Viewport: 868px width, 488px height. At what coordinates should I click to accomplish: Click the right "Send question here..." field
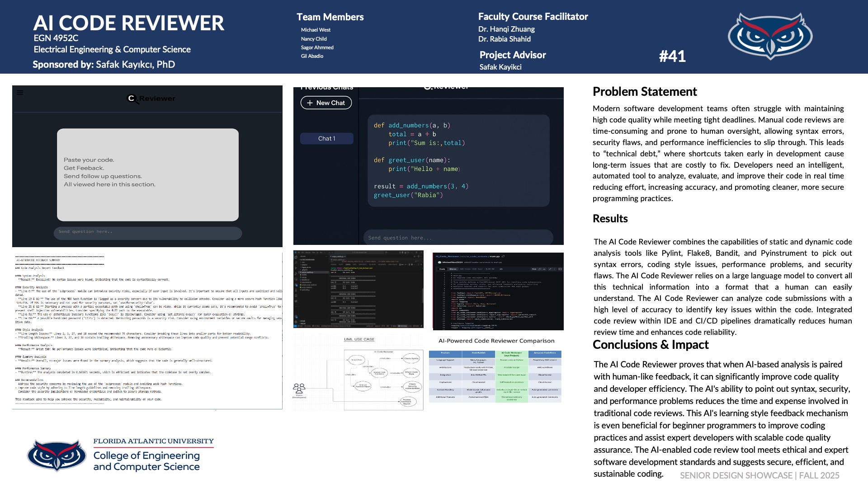click(458, 238)
